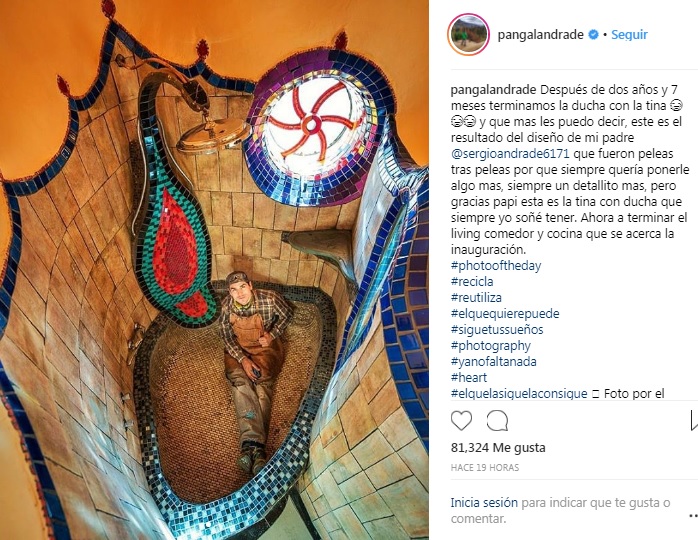Click Inicia sesión to log in
698x540 pixels.
click(484, 503)
